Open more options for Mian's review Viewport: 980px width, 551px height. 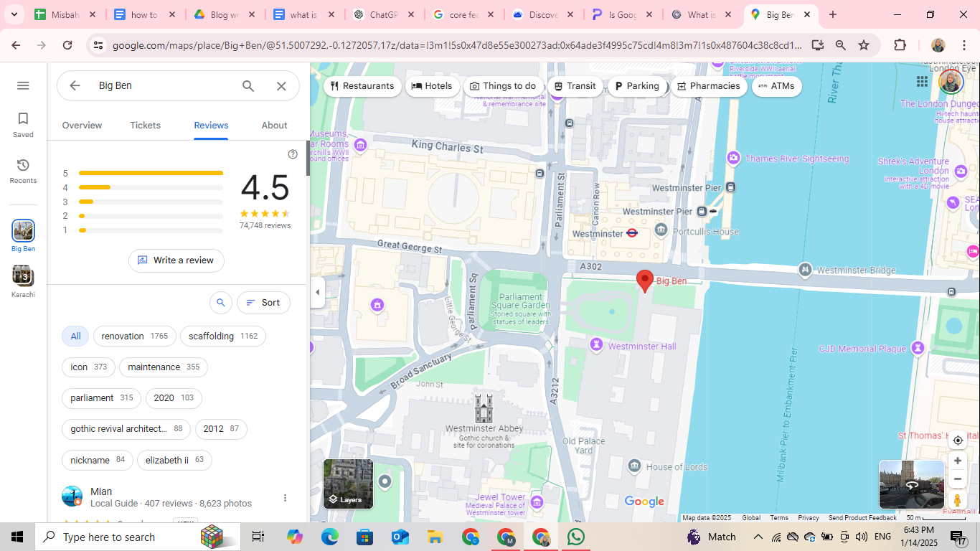coord(285,498)
